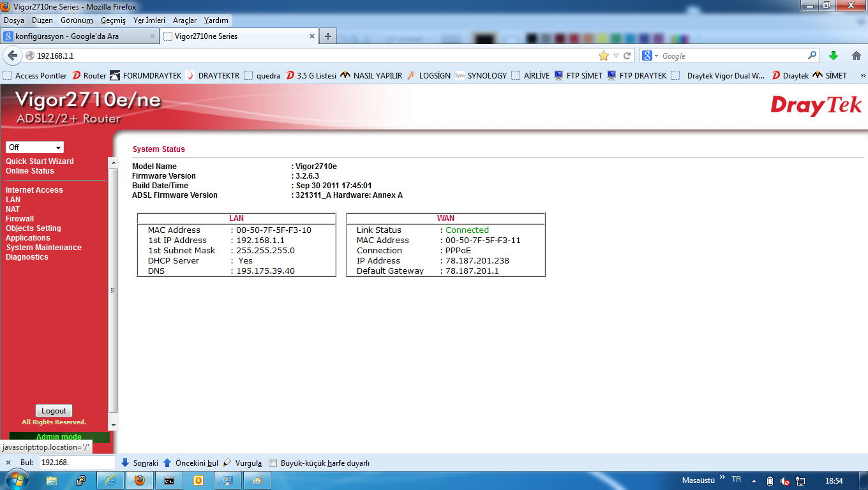Launch Internet Explorer from the taskbar
868x490 pixels.
tap(110, 480)
